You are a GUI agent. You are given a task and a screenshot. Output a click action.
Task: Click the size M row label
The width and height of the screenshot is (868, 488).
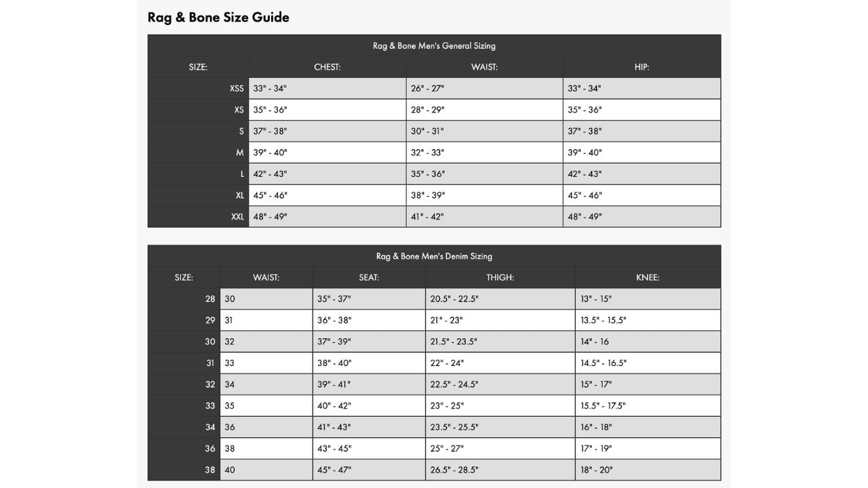coord(239,152)
